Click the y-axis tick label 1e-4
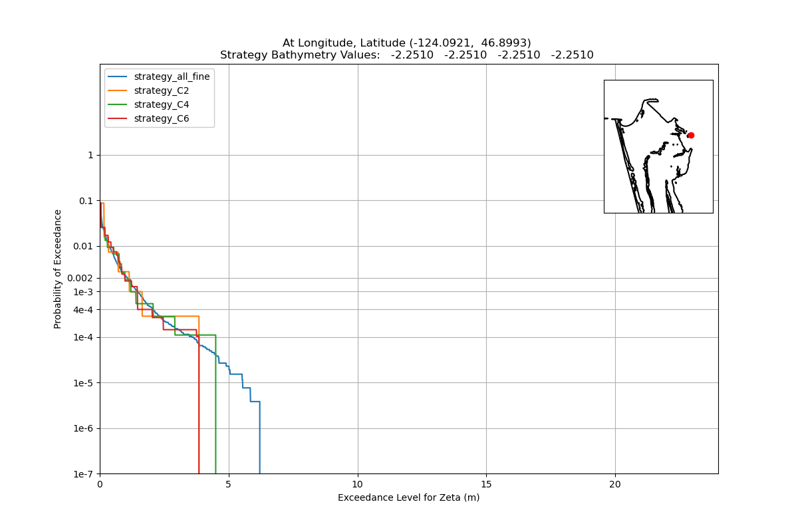 tap(82, 337)
